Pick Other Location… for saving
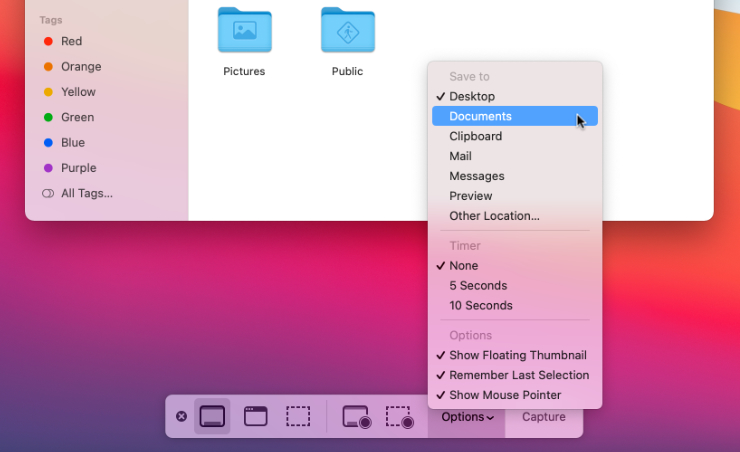This screenshot has width=740, height=452. [515, 216]
